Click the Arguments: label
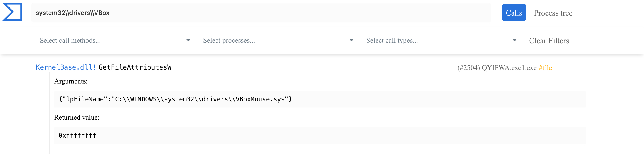This screenshot has width=644, height=168. 71,81
